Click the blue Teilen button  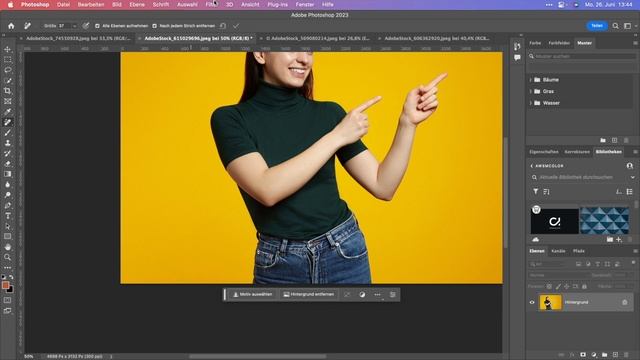597,26
